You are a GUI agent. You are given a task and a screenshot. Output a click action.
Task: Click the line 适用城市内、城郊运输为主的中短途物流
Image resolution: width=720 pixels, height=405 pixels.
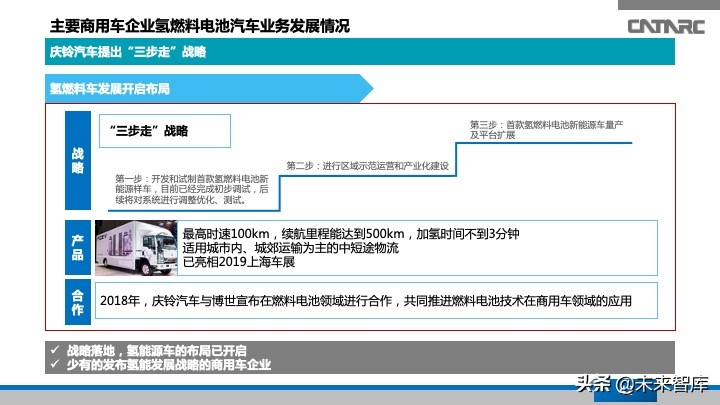click(x=291, y=248)
